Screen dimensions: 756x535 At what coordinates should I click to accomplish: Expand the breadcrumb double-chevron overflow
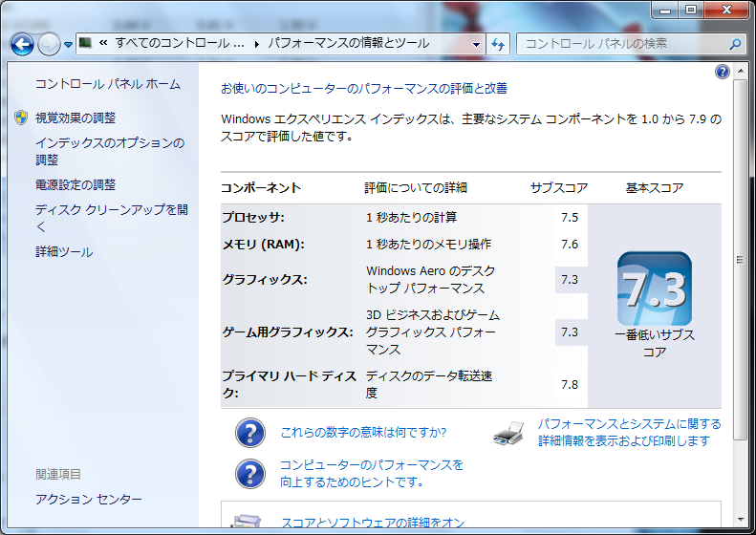102,43
